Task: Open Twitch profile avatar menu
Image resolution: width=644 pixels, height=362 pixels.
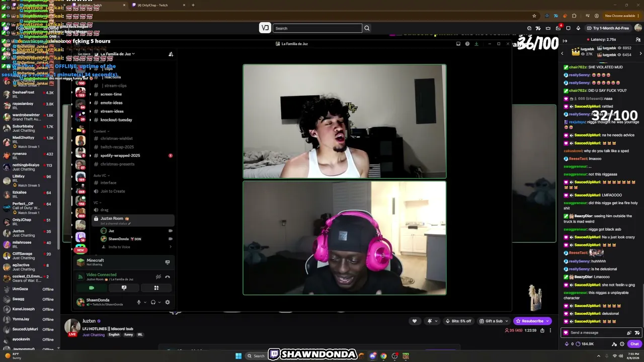Action: tap(638, 28)
